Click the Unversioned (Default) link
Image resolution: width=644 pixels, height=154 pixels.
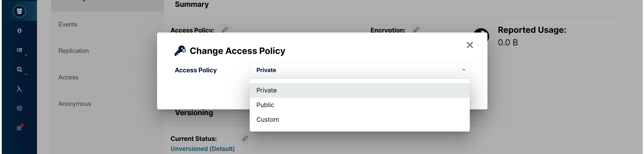click(x=203, y=149)
